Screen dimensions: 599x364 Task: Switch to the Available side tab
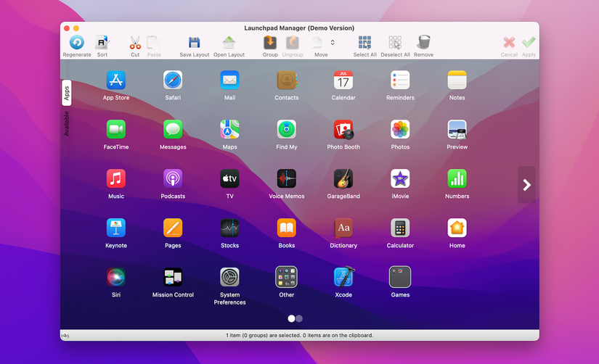click(x=67, y=124)
